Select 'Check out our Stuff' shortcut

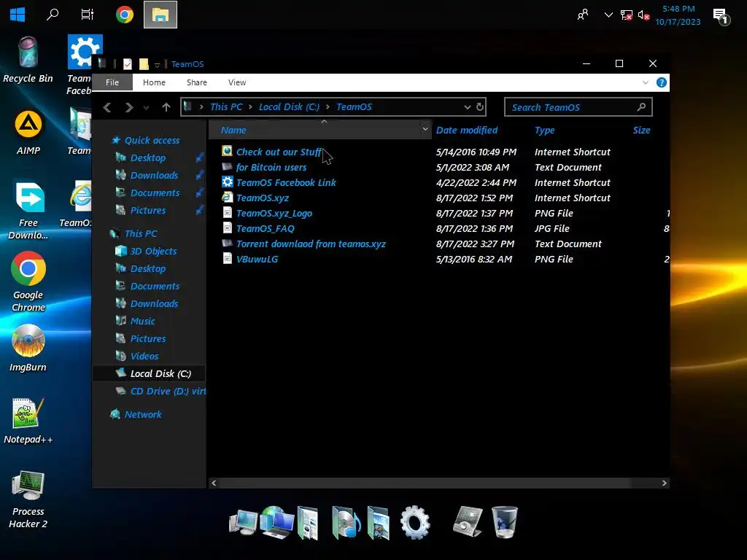pos(279,152)
